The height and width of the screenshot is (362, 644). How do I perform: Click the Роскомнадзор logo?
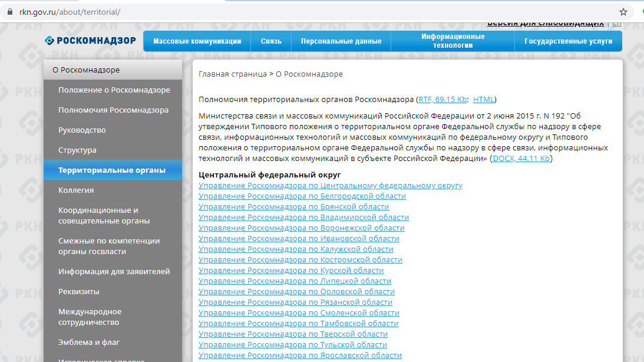coord(90,41)
